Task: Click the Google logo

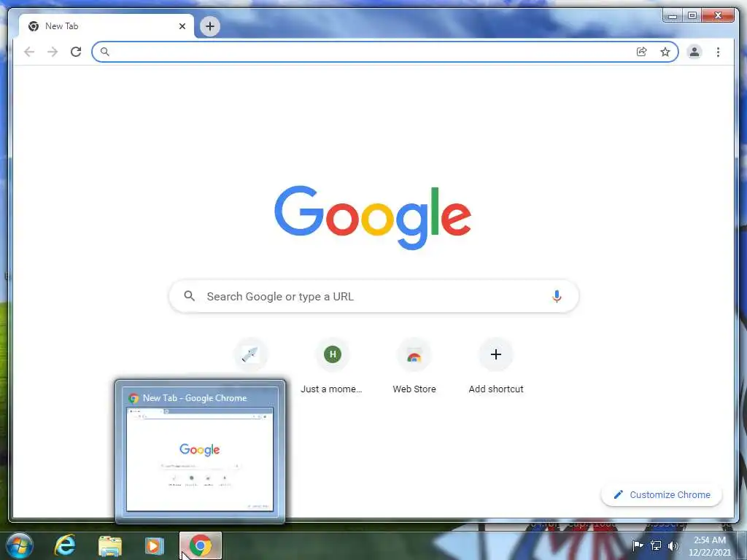Action: click(x=373, y=217)
